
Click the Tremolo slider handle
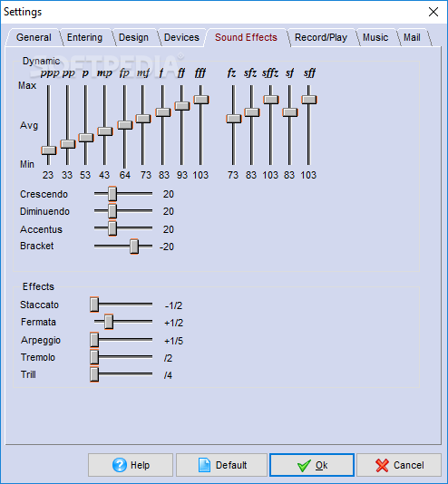[x=94, y=357]
